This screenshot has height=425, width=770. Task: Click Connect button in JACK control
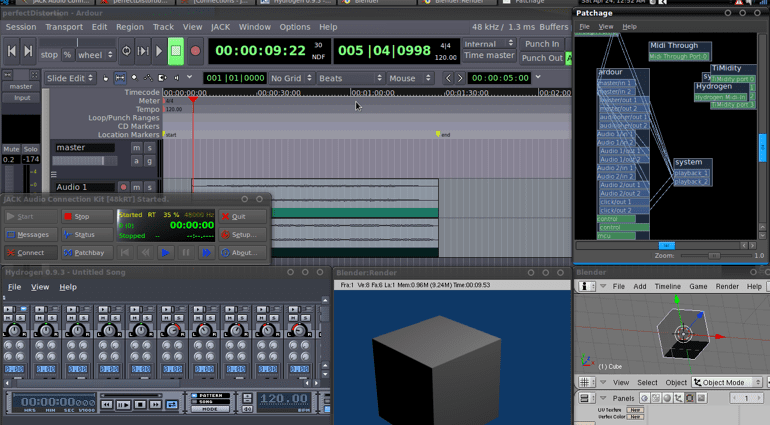pos(30,253)
